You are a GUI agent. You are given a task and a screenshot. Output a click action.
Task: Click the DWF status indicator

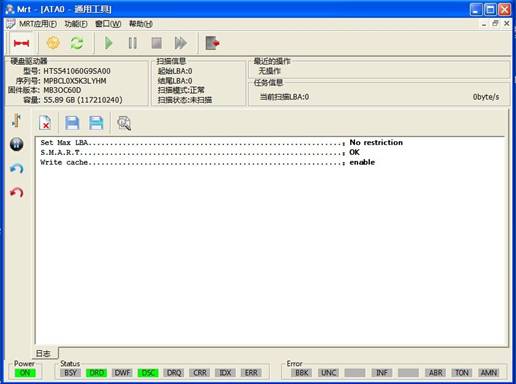pos(122,373)
